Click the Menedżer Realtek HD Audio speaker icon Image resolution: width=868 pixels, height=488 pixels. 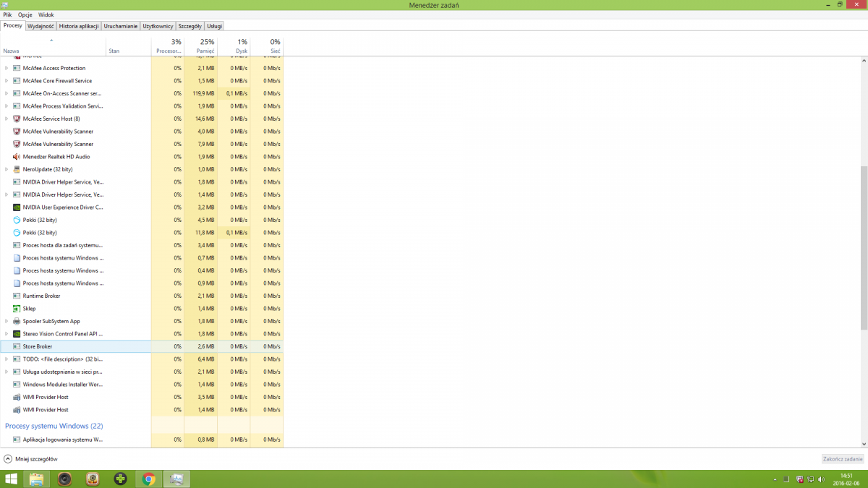17,157
